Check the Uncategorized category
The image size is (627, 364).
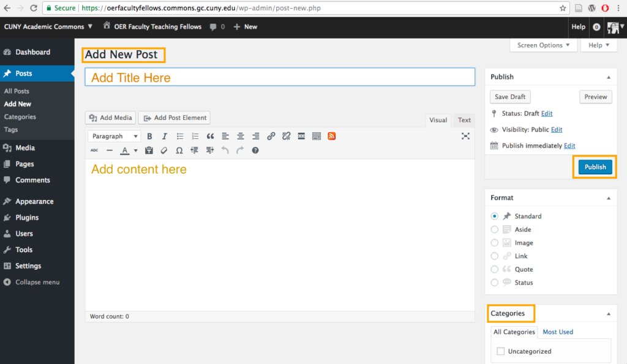pyautogui.click(x=501, y=351)
